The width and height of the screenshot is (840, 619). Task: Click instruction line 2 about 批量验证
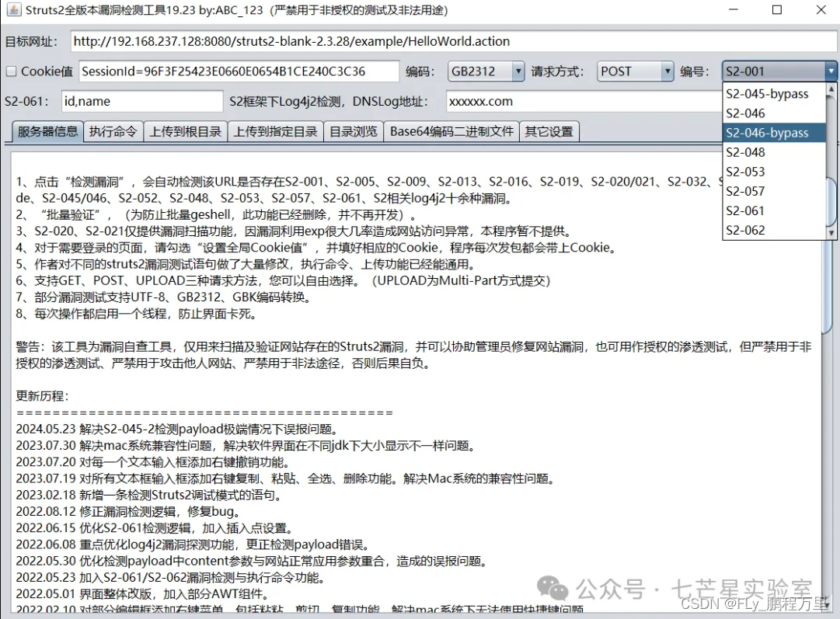217,214
